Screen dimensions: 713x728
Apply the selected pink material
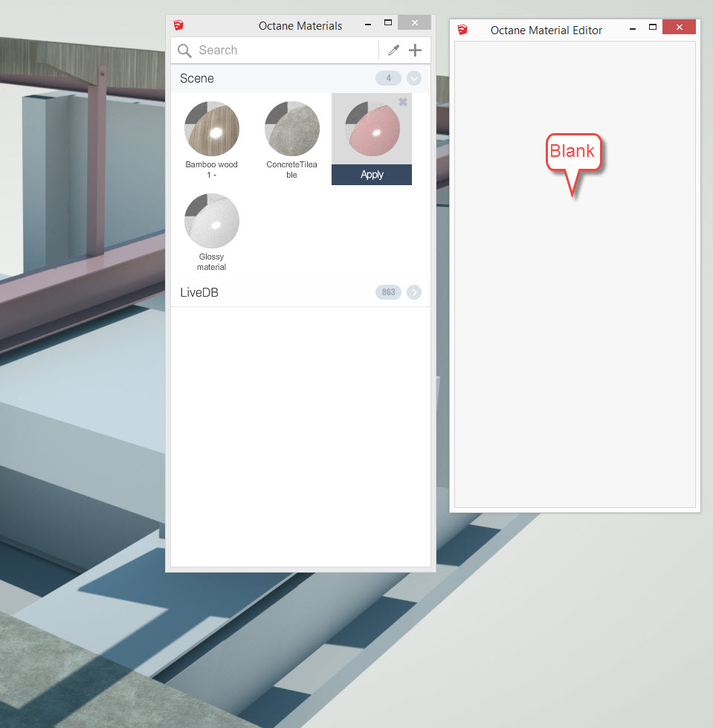372,175
